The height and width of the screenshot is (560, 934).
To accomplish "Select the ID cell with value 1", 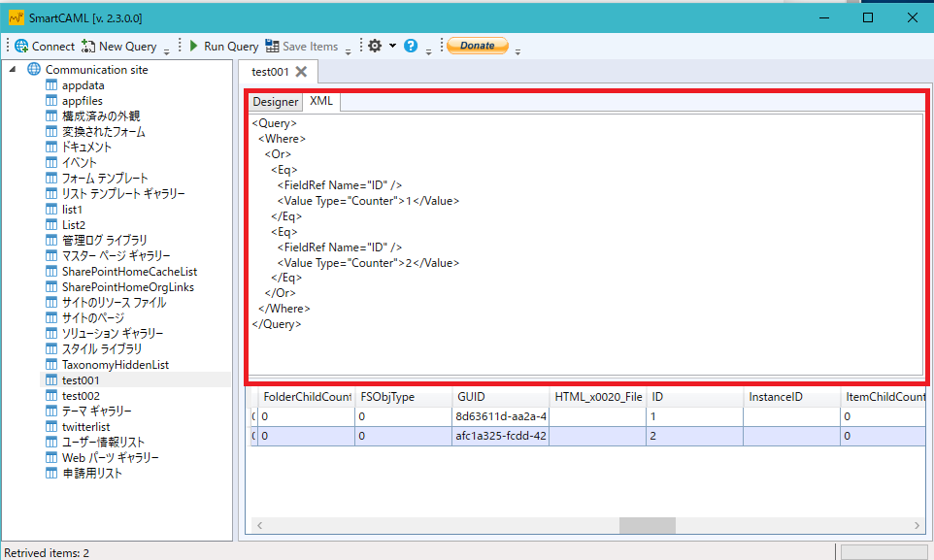I will (694, 416).
